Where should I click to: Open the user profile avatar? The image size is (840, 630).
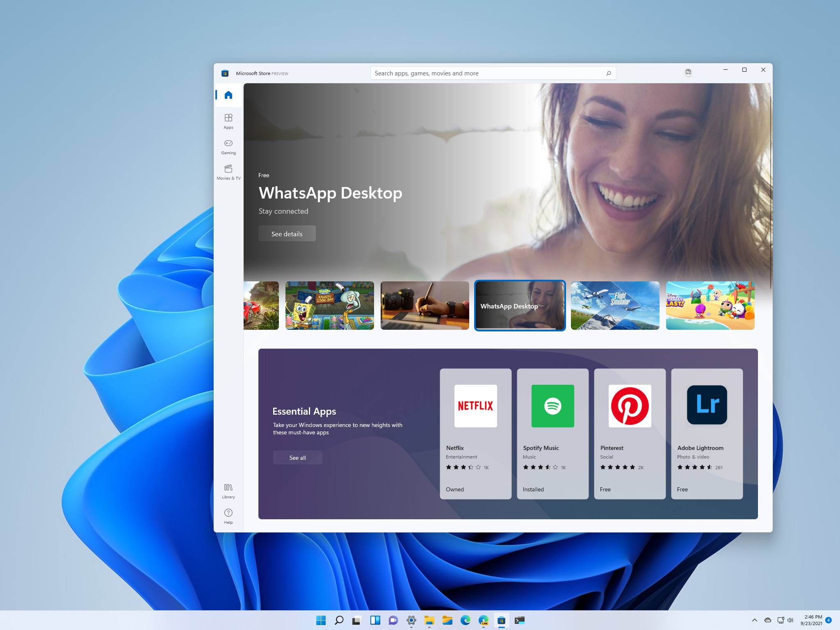pyautogui.click(x=688, y=73)
